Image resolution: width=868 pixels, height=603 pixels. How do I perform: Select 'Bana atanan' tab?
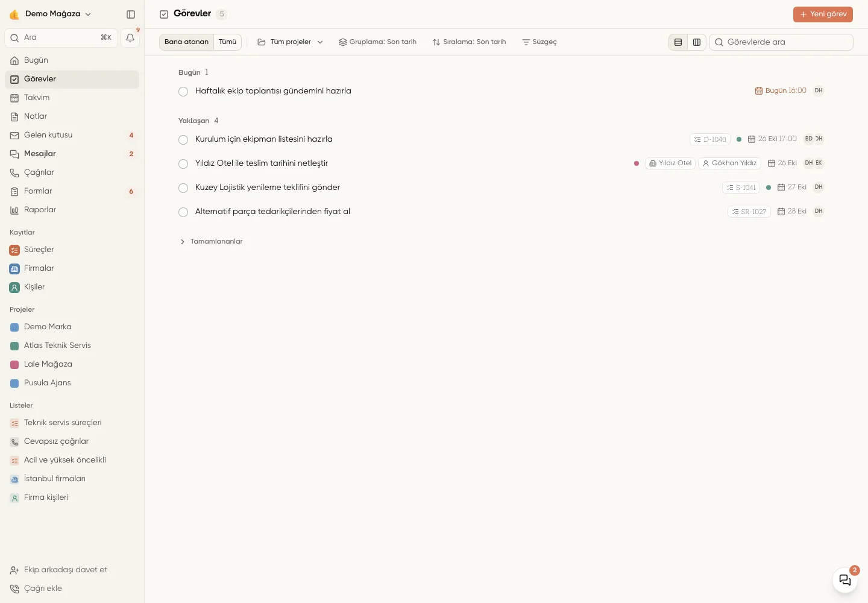point(187,42)
